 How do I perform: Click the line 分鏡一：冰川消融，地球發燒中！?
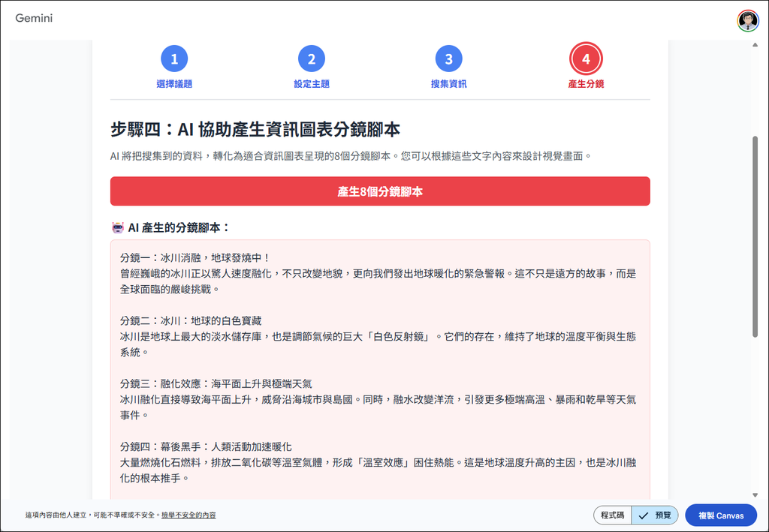tap(195, 257)
